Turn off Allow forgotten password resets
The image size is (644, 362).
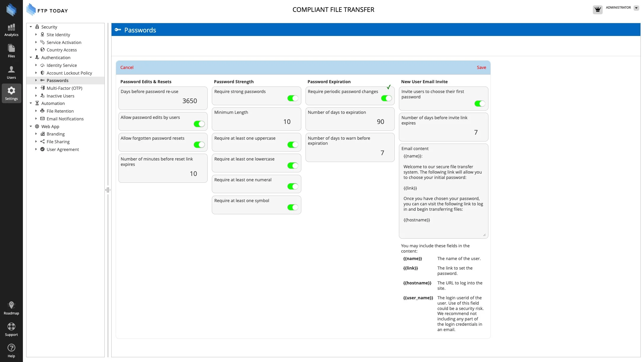coord(199,145)
